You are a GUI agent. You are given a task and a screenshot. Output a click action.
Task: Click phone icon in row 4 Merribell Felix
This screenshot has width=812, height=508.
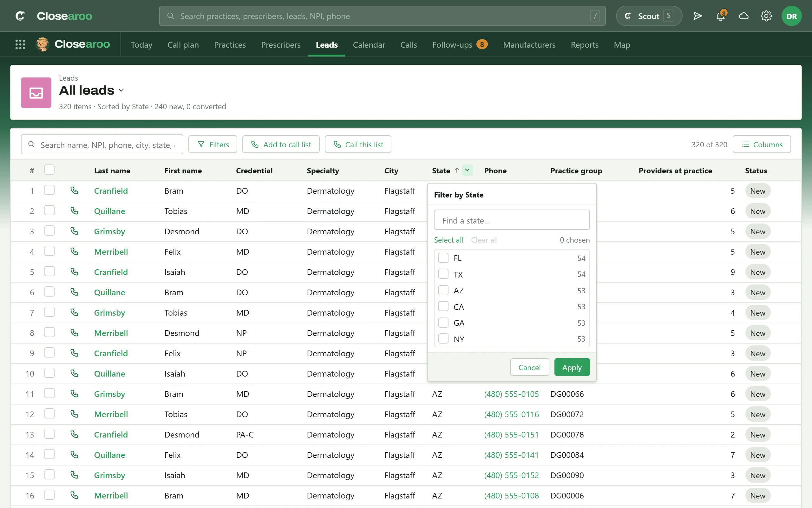tap(74, 251)
